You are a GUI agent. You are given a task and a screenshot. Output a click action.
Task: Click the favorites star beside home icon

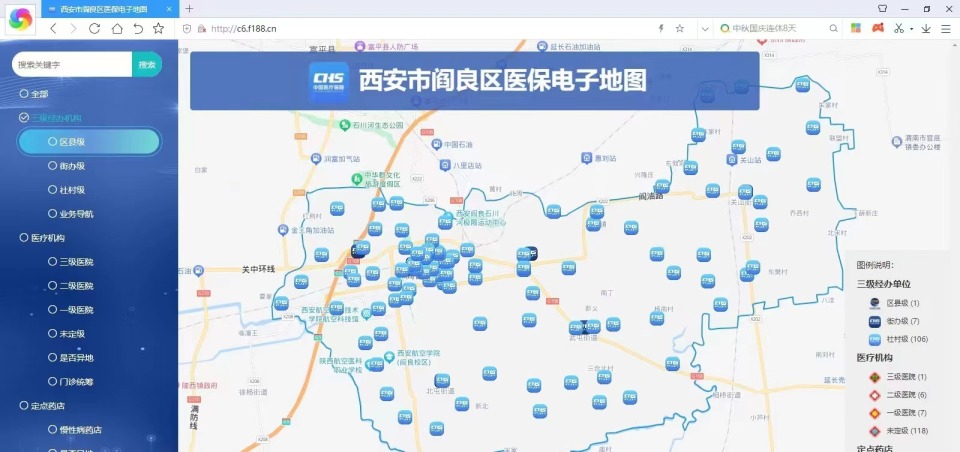click(x=159, y=28)
